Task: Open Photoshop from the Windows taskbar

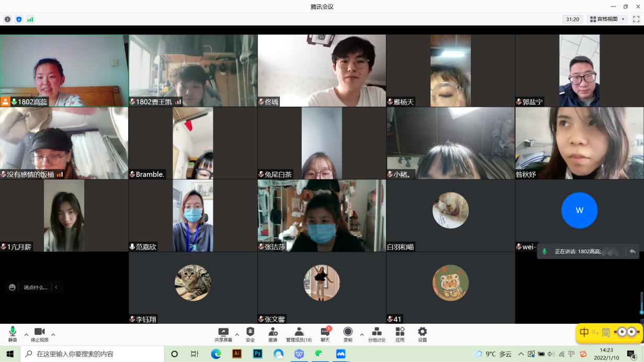Action: [x=257, y=354]
